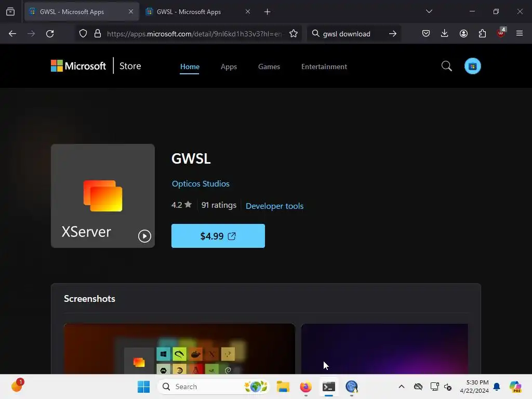Click the network display tray icon
The width and height of the screenshot is (532, 399).
(434, 387)
